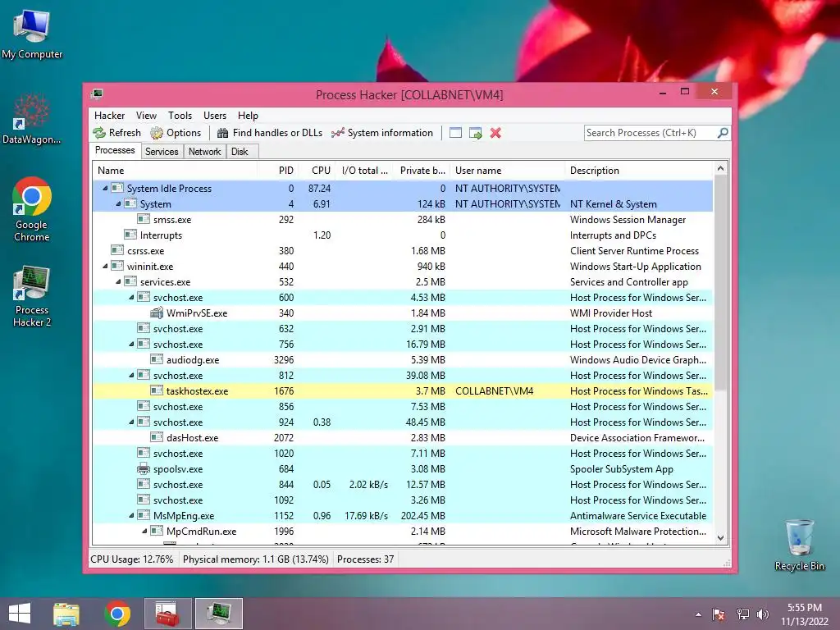This screenshot has width=840, height=630.
Task: Collapse svchost.exe PID 600 node
Action: [131, 297]
